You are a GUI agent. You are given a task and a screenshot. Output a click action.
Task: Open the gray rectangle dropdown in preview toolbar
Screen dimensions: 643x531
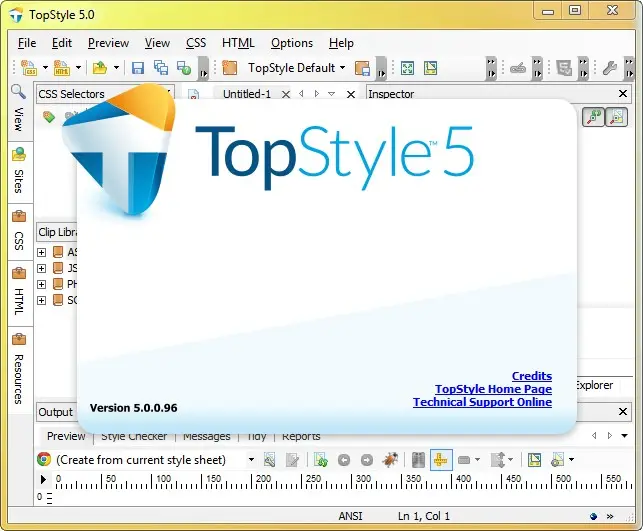coord(477,460)
